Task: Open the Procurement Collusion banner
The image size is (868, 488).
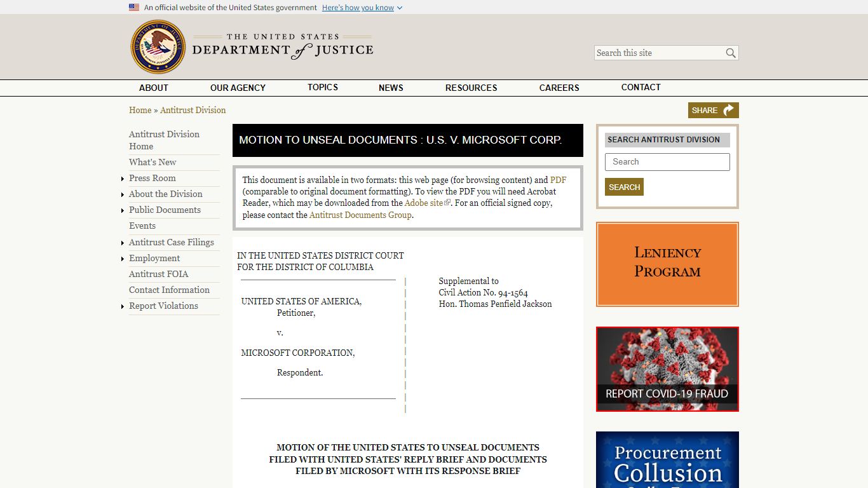Action: click(x=667, y=460)
